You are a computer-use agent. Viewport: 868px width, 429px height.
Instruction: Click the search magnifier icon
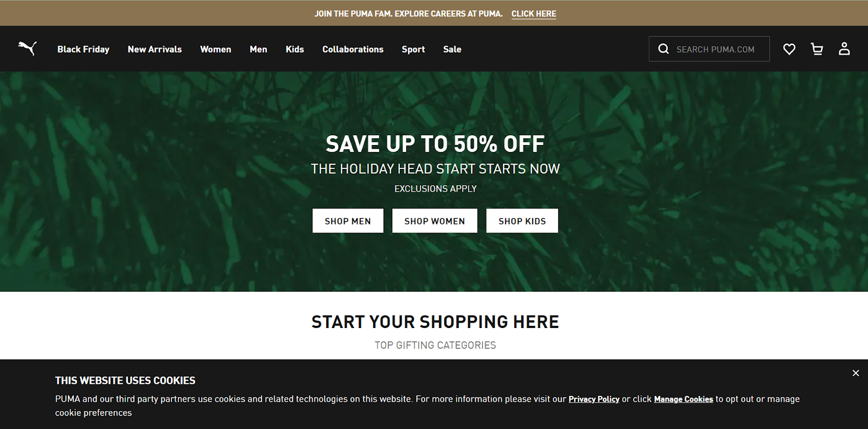point(663,49)
